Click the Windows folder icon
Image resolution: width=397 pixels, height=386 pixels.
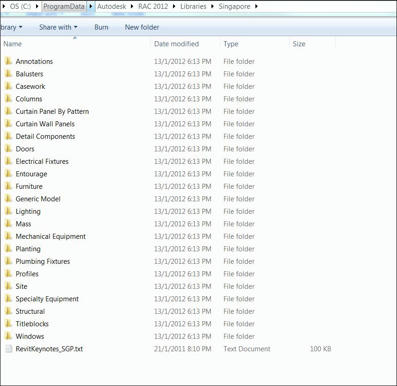[x=8, y=336]
